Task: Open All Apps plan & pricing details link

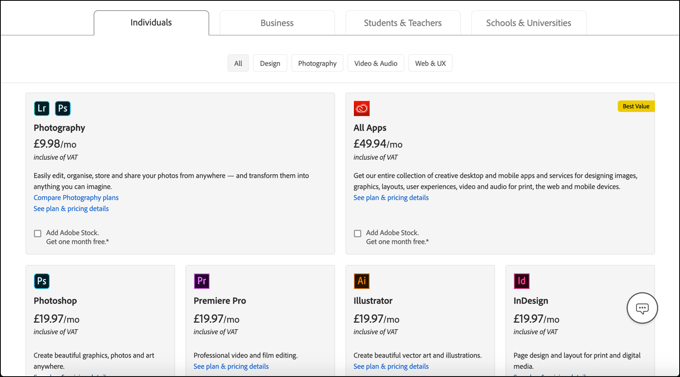Action: [x=391, y=197]
